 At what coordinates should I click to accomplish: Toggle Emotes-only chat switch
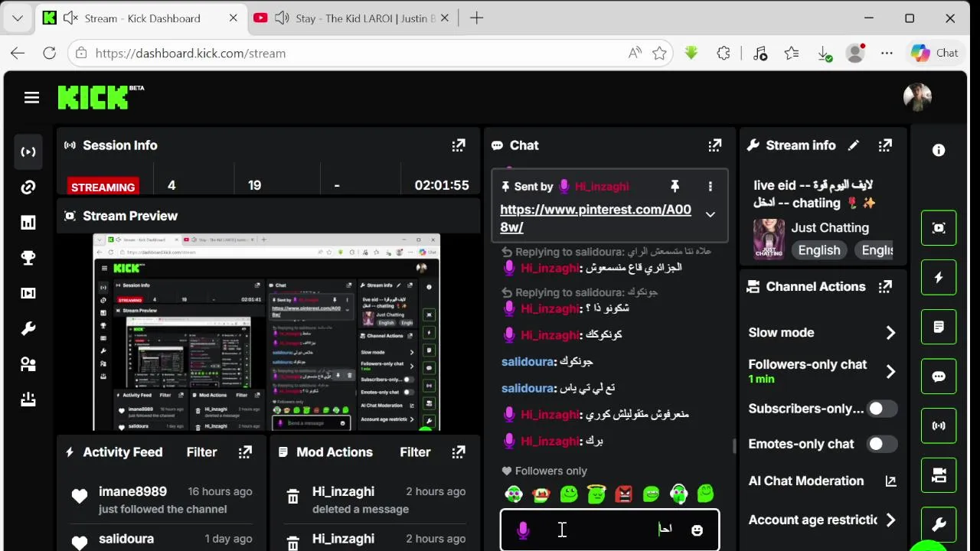click(882, 443)
